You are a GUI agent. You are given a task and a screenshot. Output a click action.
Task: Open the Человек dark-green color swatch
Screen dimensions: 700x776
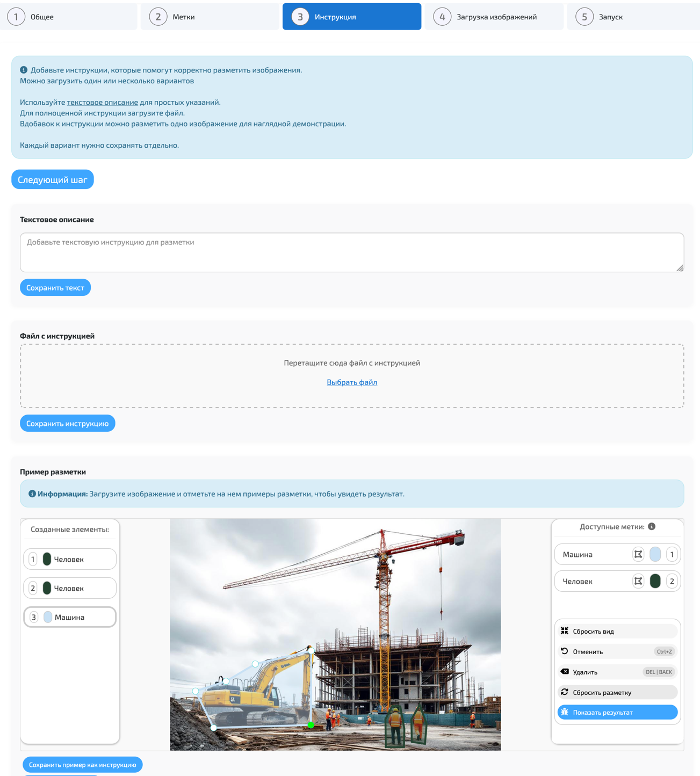click(655, 581)
